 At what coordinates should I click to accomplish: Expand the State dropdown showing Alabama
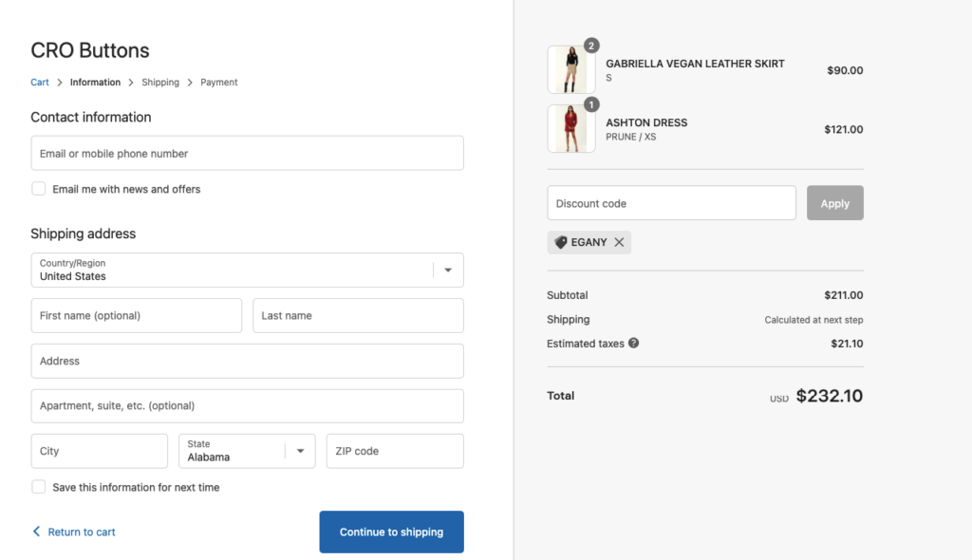247,451
